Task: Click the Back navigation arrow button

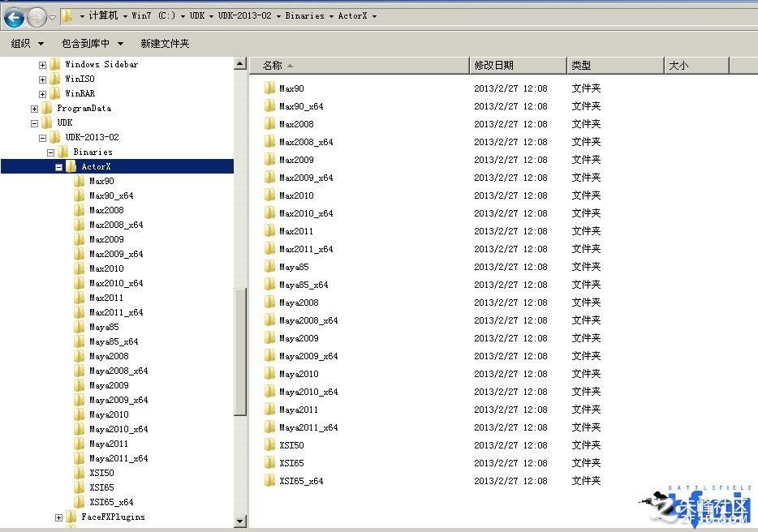Action: tap(14, 17)
